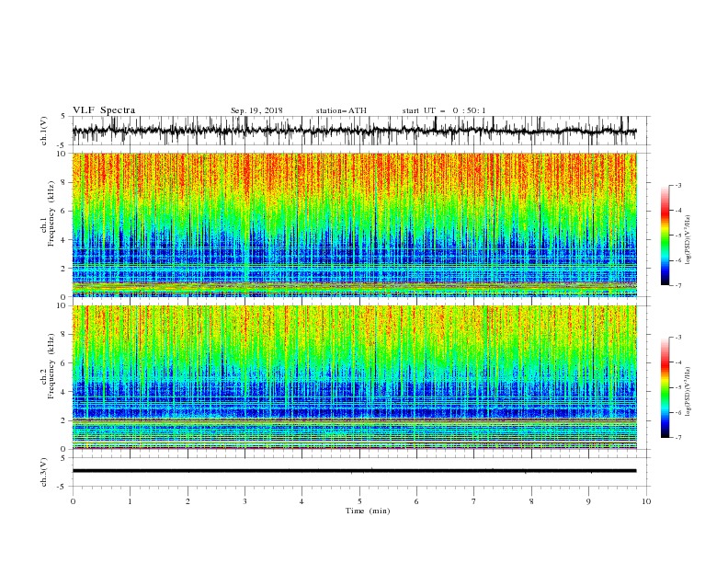Click the ch.1 voltage waveform trace
The width and height of the screenshot is (728, 563).
[x=354, y=131]
